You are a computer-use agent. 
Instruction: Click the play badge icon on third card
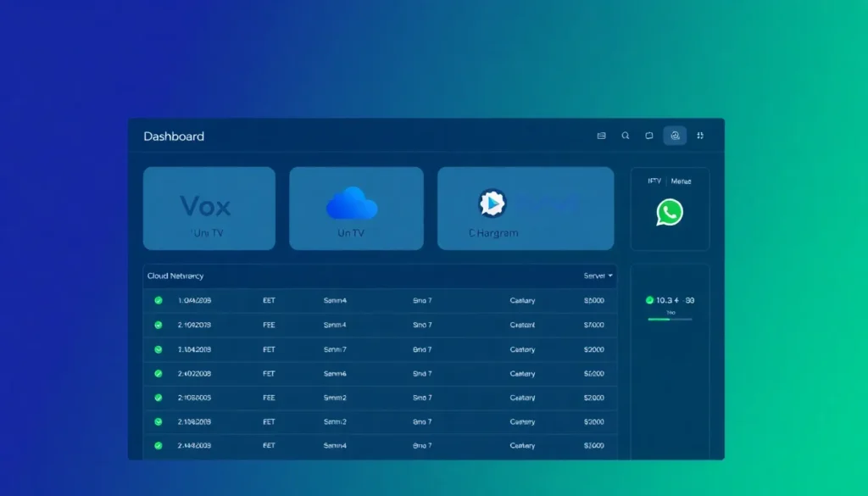[x=492, y=203]
